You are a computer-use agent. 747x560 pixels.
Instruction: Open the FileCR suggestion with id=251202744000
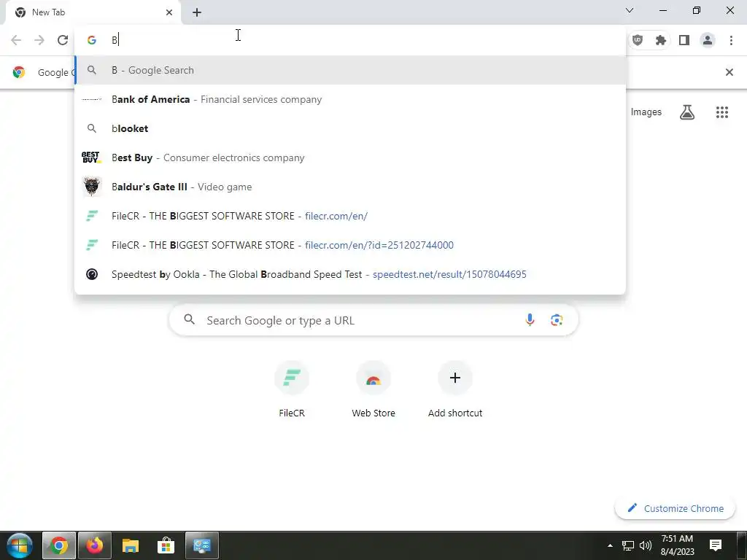point(351,245)
